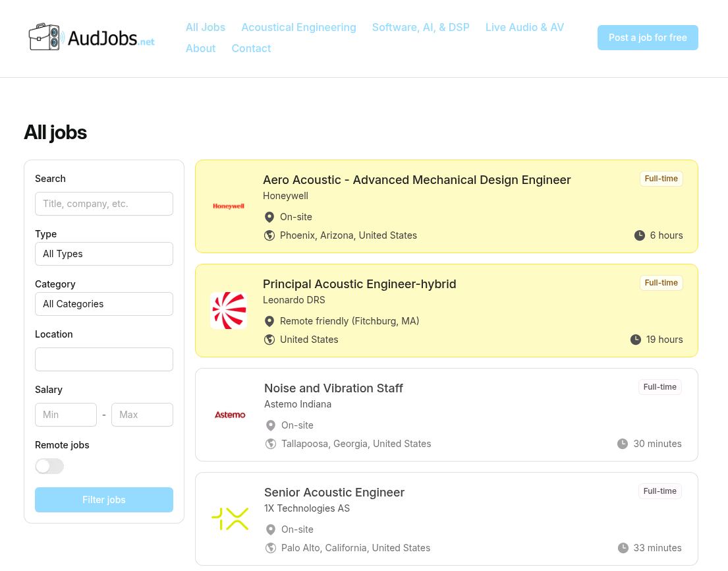Toggle the Remote jobs switch

tap(49, 466)
